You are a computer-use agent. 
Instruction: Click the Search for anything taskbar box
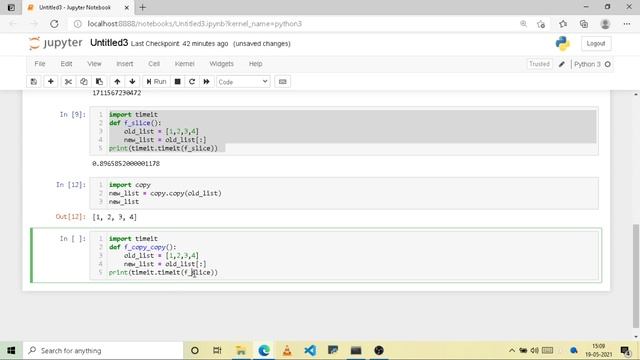(103, 351)
